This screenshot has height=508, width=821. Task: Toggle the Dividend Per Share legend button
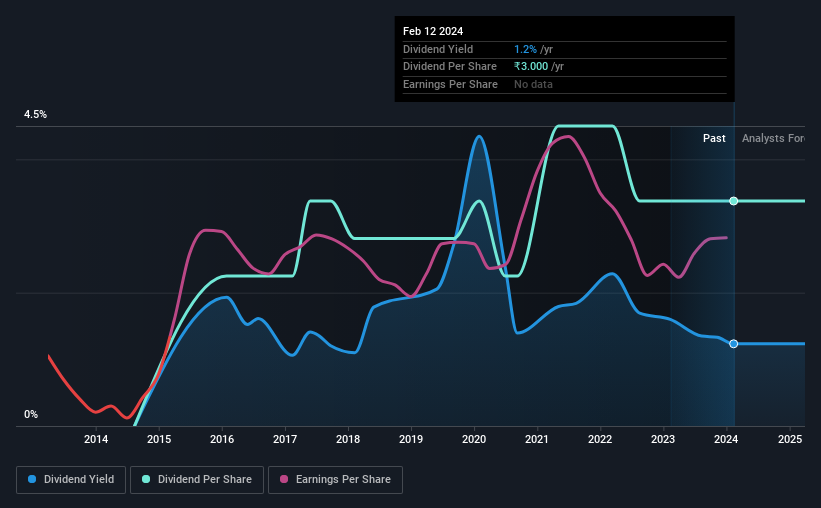pos(197,480)
